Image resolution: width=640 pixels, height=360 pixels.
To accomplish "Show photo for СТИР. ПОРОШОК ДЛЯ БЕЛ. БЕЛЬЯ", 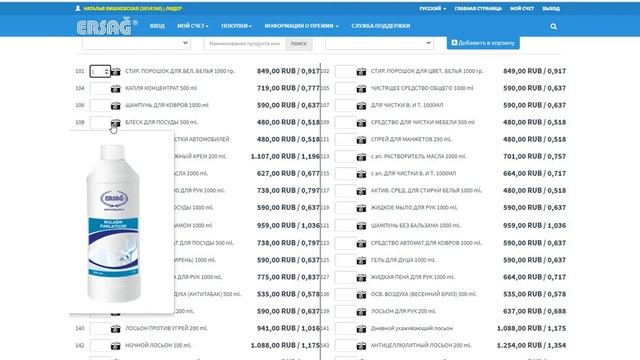I will point(116,71).
